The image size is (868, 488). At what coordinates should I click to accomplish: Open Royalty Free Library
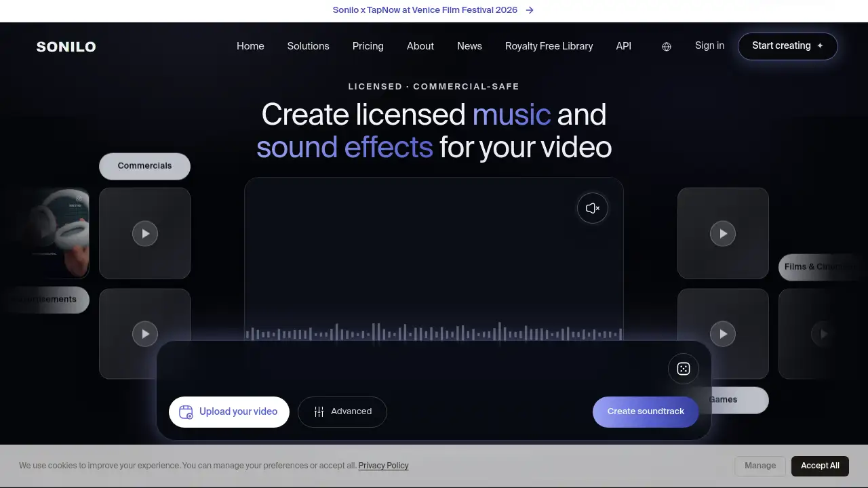[549, 46]
